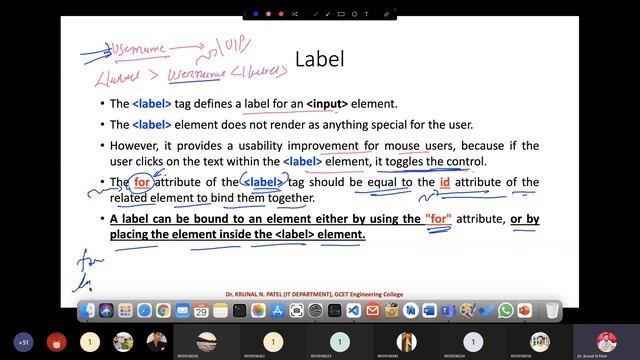
Task: Open Visual Studio Code from the dock
Action: (x=353, y=311)
